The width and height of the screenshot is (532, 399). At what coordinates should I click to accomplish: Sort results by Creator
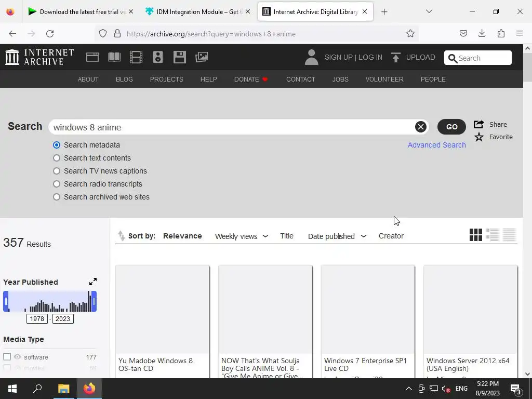(391, 236)
